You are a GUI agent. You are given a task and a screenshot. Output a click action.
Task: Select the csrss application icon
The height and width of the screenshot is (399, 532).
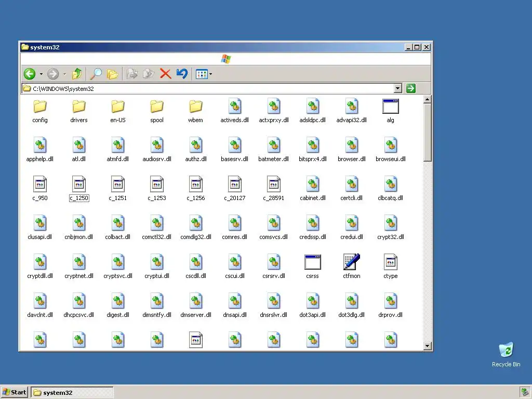click(312, 262)
